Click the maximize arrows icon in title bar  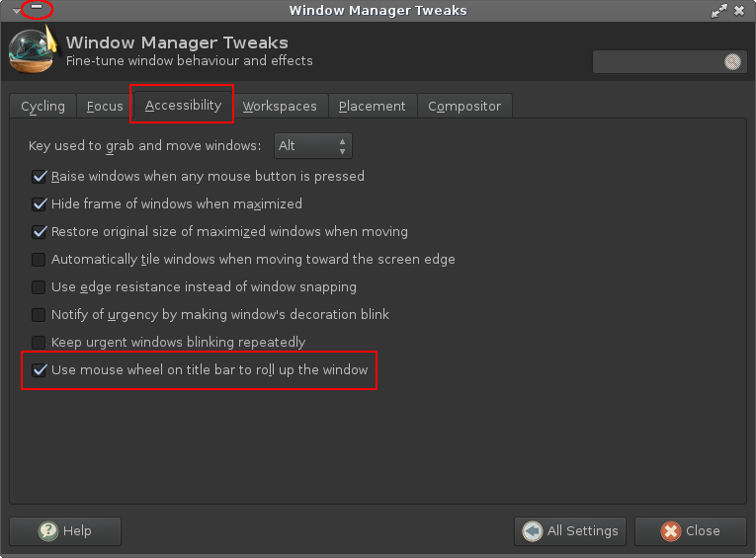(x=718, y=11)
